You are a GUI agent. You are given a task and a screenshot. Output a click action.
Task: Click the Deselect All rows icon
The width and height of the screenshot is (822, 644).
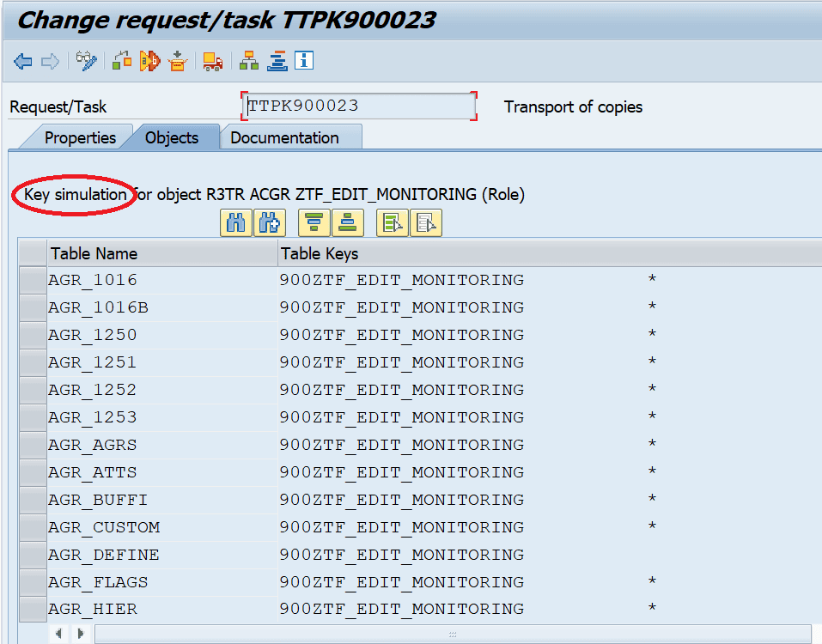426,223
